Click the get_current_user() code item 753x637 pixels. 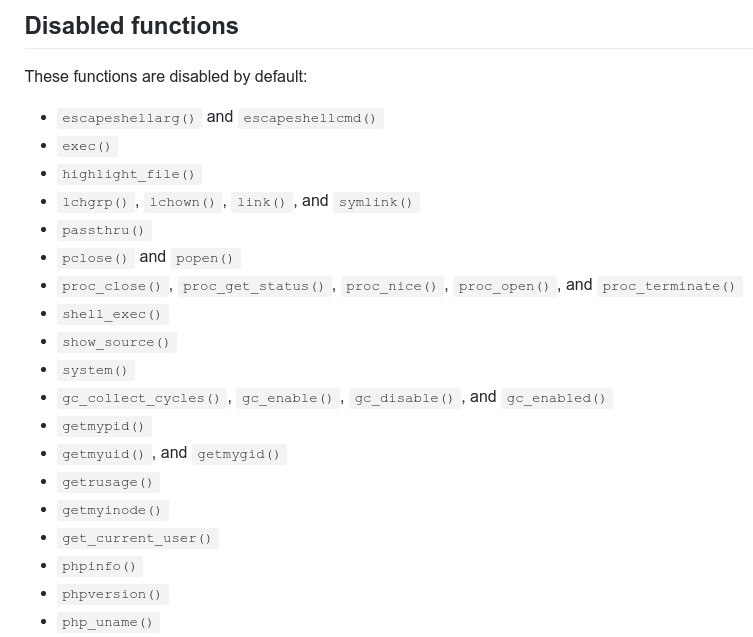coord(137,538)
